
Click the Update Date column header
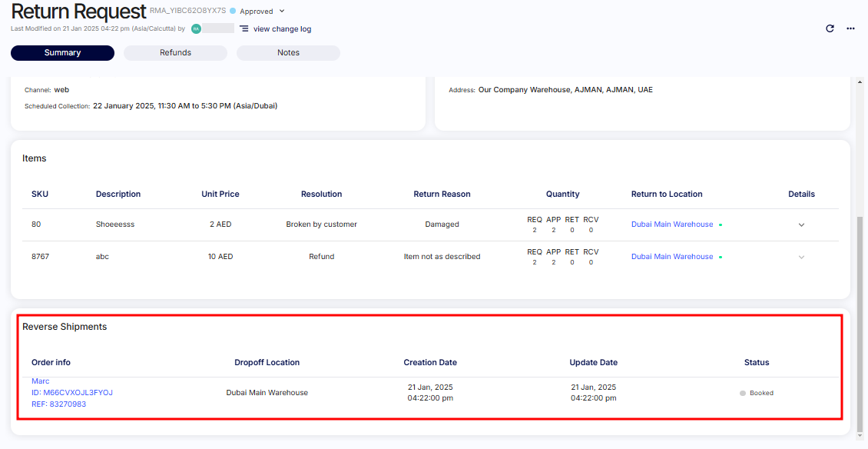pos(594,363)
